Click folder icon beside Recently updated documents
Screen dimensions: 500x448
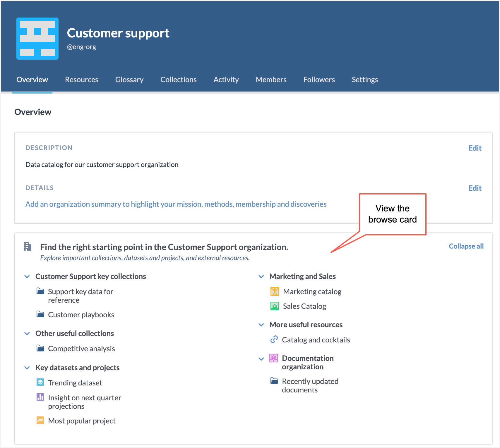tap(274, 381)
